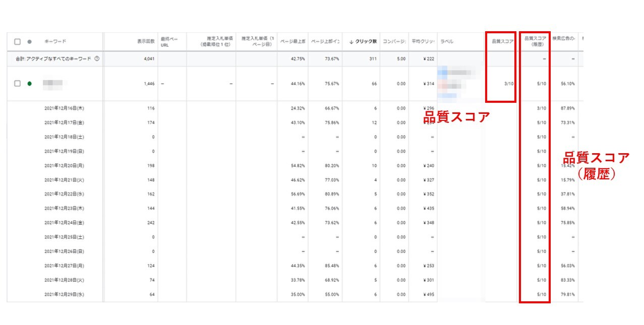Click the sort arrow on クリック数 column
The width and height of the screenshot is (644, 325).
(351, 42)
